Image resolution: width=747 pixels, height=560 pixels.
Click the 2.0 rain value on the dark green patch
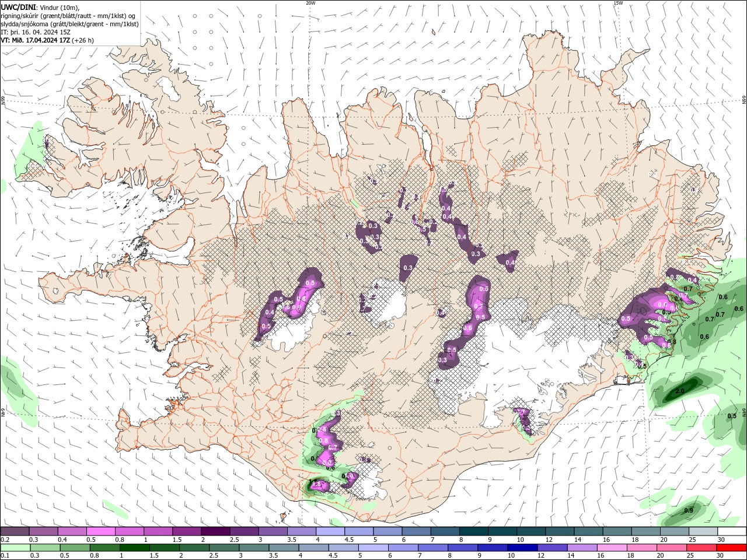coord(680,391)
